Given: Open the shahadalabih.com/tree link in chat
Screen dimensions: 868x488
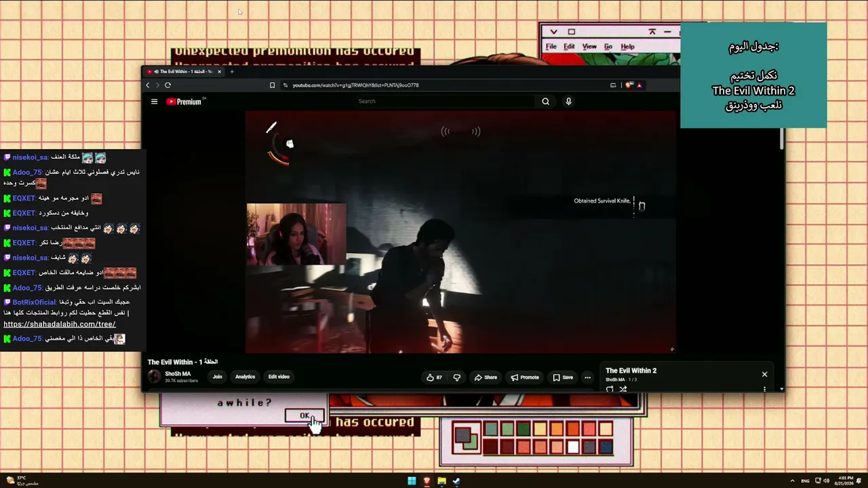Looking at the screenshot, I should tap(60, 324).
